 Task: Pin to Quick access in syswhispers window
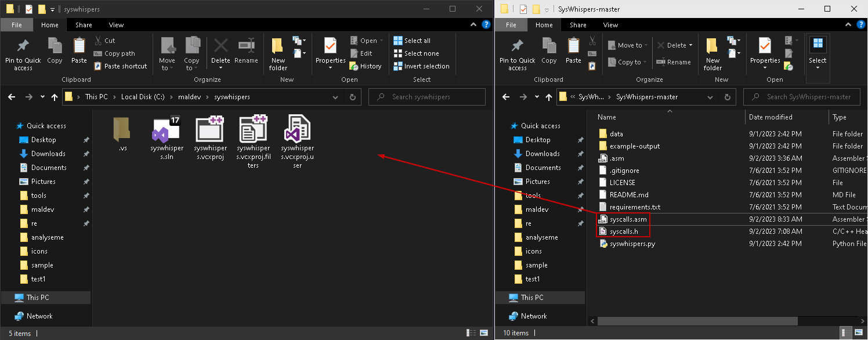[x=23, y=55]
